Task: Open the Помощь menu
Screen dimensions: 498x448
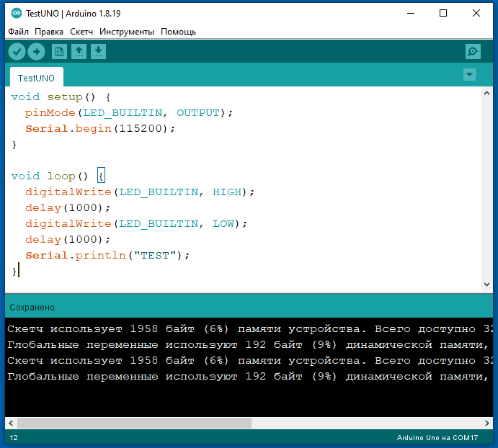Action: pos(179,32)
